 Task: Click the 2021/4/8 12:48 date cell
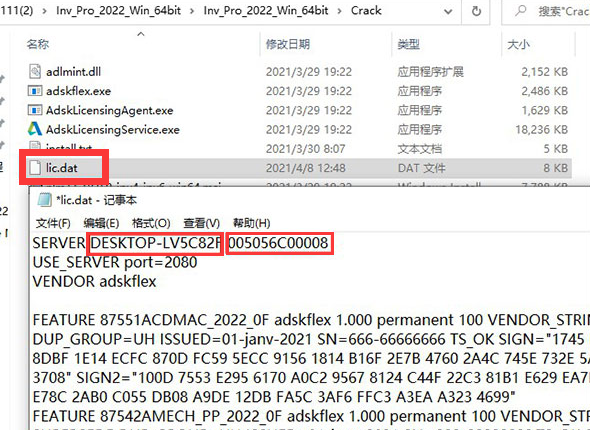pyautogui.click(x=305, y=168)
